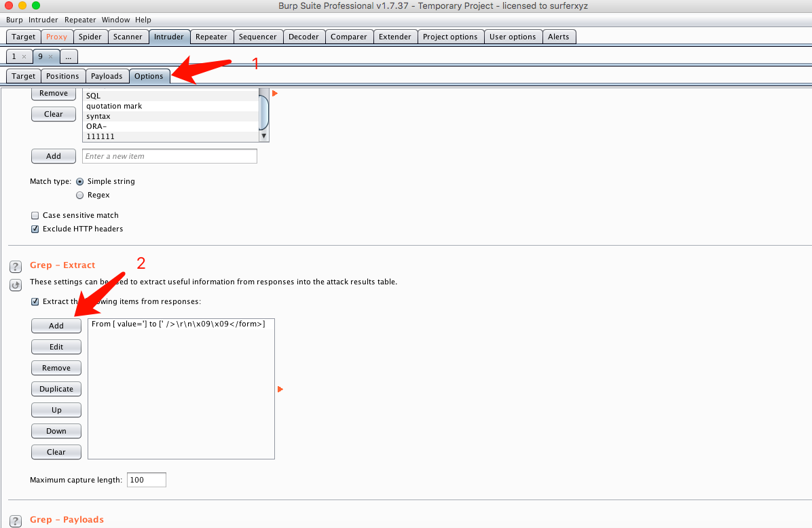Select the ORA- list entry
The height and width of the screenshot is (528, 812).
click(x=170, y=126)
